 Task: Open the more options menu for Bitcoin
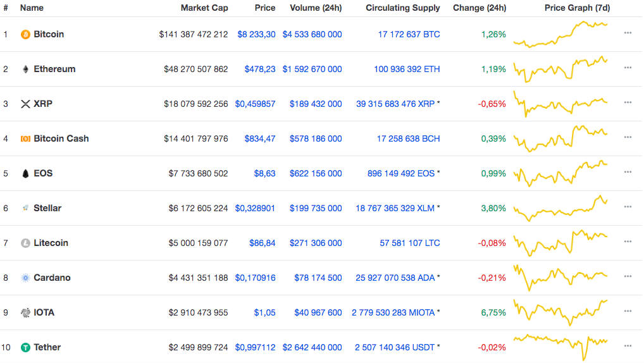[628, 33]
